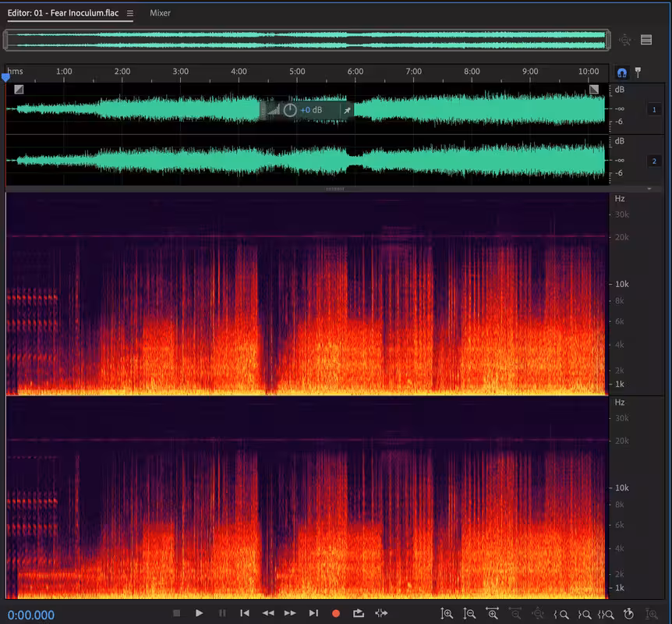Zoom out amplitude using vertical magnifier minus
The height and width of the screenshot is (624, 672).
coord(469,614)
